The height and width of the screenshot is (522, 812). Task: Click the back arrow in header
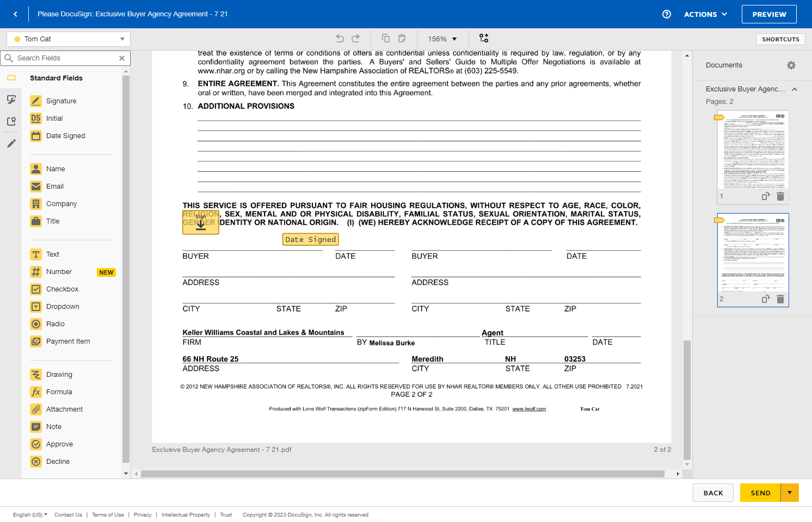15,14
